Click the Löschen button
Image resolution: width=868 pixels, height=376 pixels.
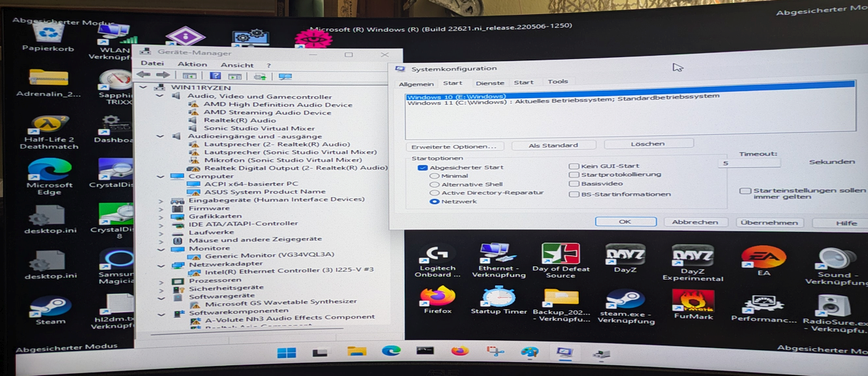coord(648,143)
